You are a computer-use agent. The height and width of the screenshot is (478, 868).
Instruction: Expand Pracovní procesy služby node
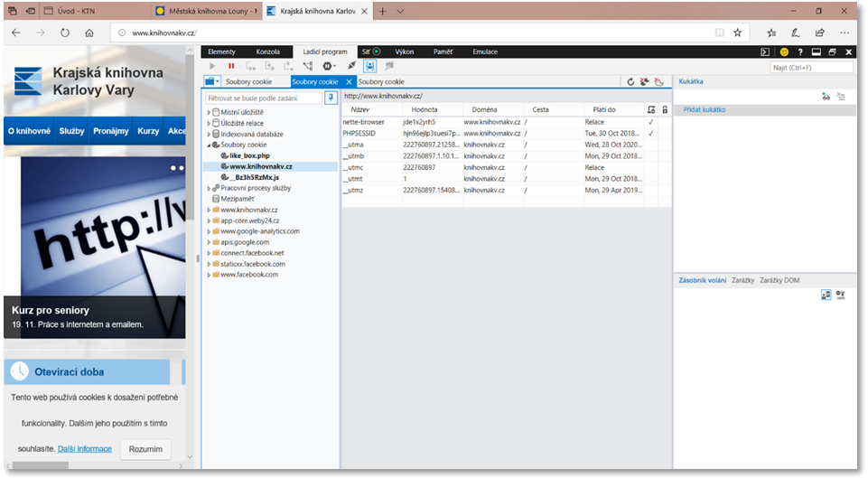pyautogui.click(x=209, y=188)
